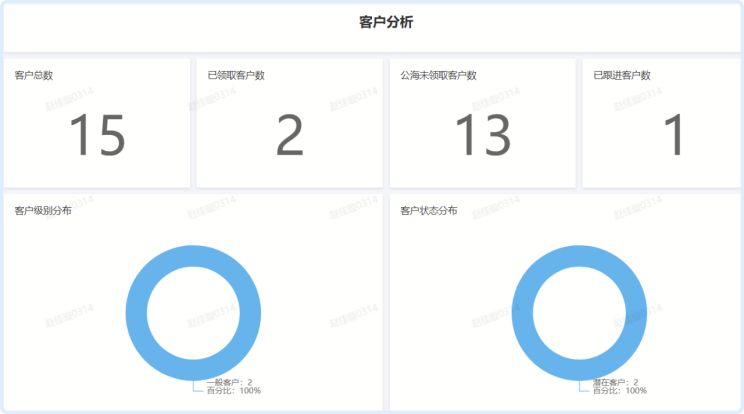The width and height of the screenshot is (744, 414).
Task: Select the 一般客户: 2 chart label
Action: [x=229, y=382]
